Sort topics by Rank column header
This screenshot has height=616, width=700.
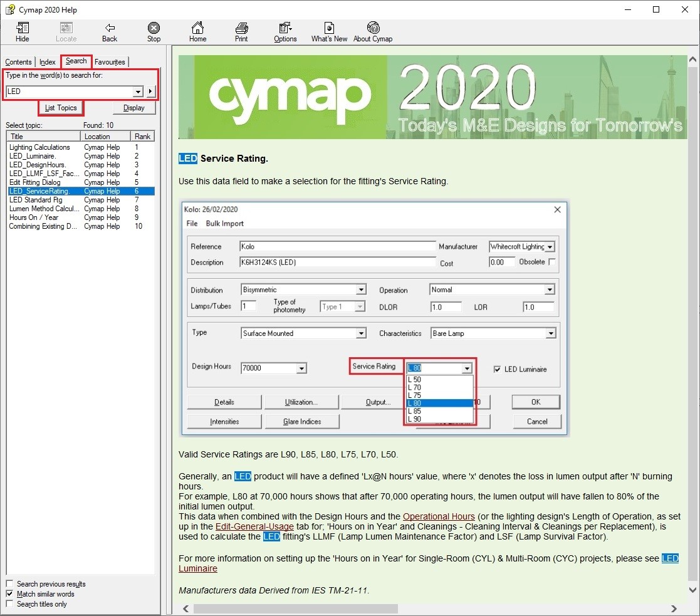point(142,136)
